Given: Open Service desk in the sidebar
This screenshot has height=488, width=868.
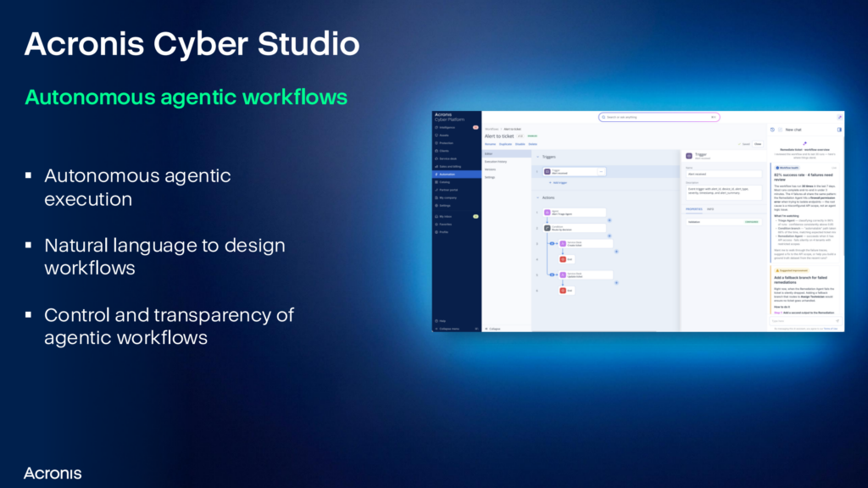Looking at the screenshot, I should (x=456, y=158).
